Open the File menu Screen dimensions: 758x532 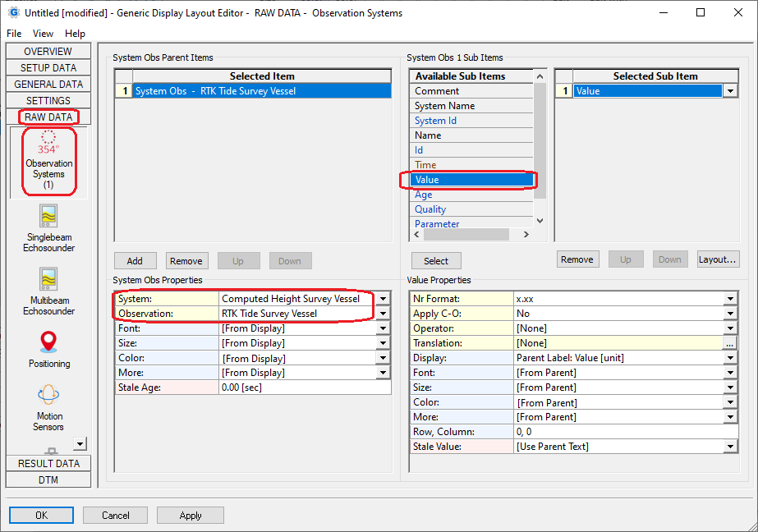[x=14, y=34]
